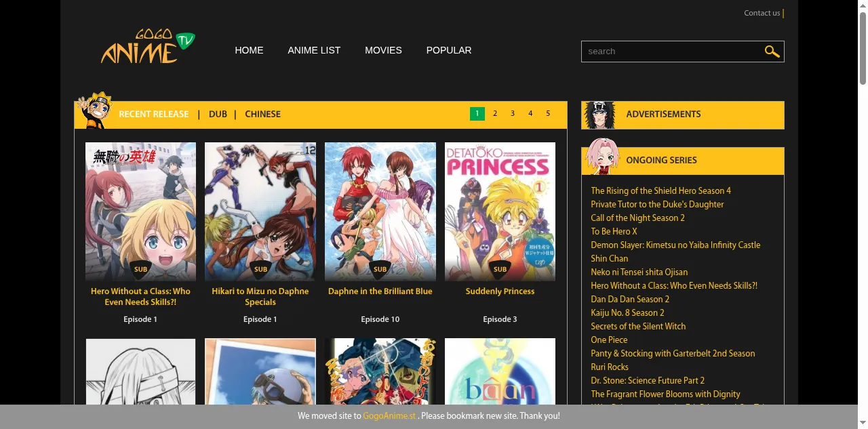The image size is (868, 429).
Task: Open Hero Without a Class in ongoing series list
Action: click(x=674, y=286)
